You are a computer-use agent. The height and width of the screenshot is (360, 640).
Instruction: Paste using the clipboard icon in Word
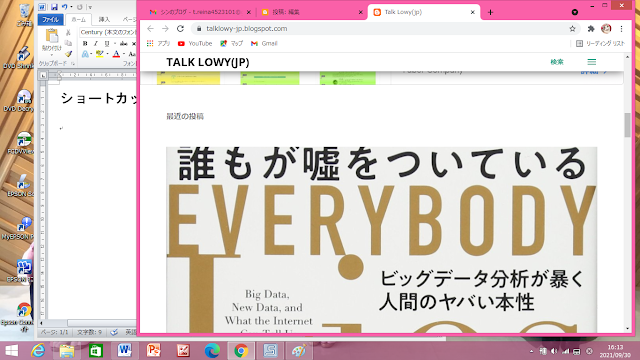tap(52, 36)
